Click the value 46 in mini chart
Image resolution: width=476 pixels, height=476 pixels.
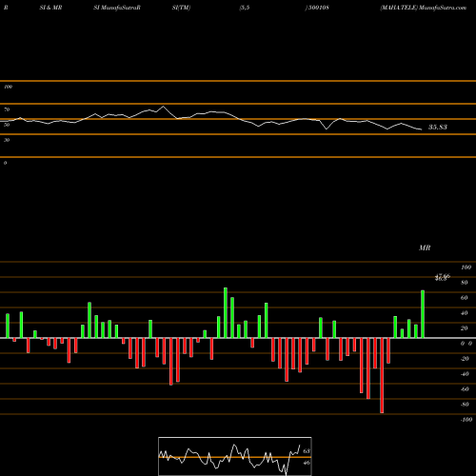(x=307, y=463)
